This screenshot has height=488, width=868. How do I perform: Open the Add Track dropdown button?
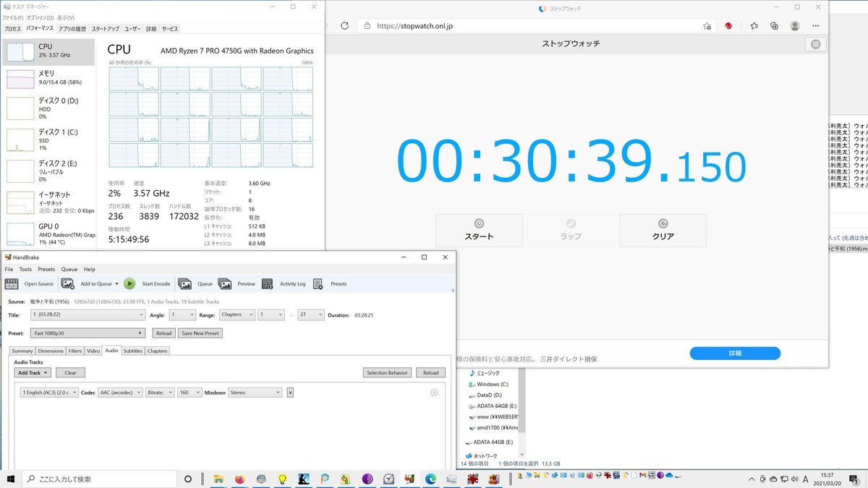(33, 373)
